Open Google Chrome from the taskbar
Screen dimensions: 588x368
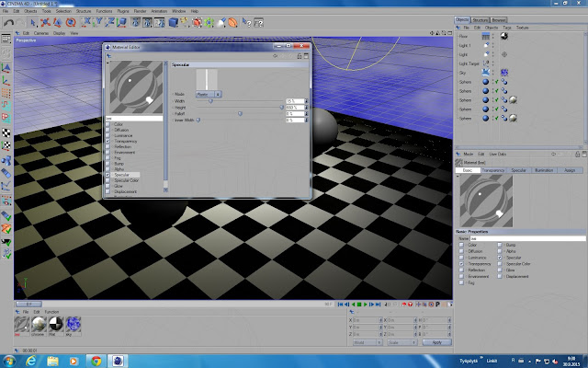pyautogui.click(x=96, y=362)
